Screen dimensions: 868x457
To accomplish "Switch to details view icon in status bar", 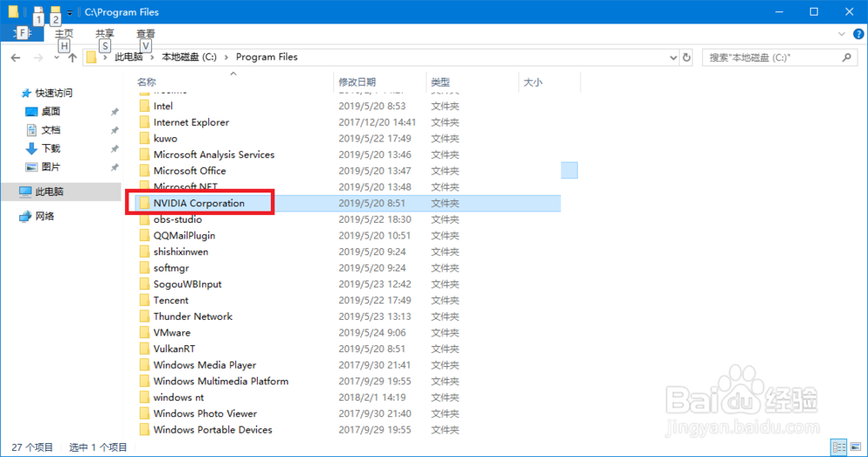I will 838,447.
